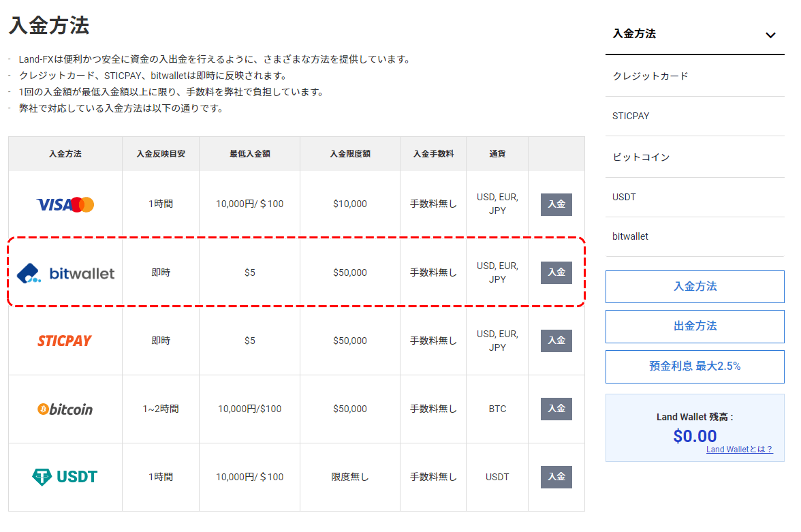Click 入金 button in STICPAY row

point(556,341)
